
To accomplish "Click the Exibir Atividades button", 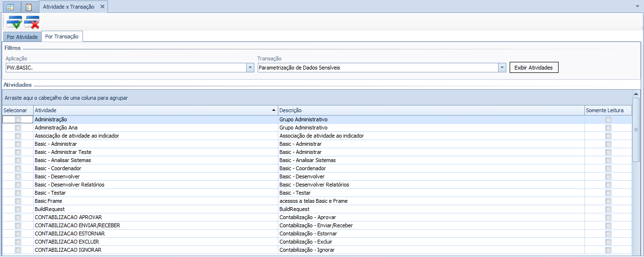I will pos(533,68).
